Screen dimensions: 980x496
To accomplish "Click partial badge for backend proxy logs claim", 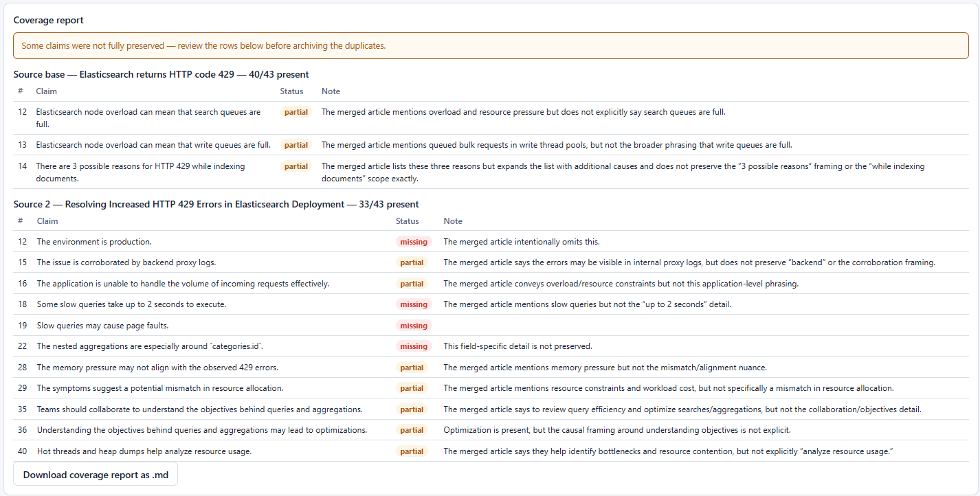I will pyautogui.click(x=412, y=262).
